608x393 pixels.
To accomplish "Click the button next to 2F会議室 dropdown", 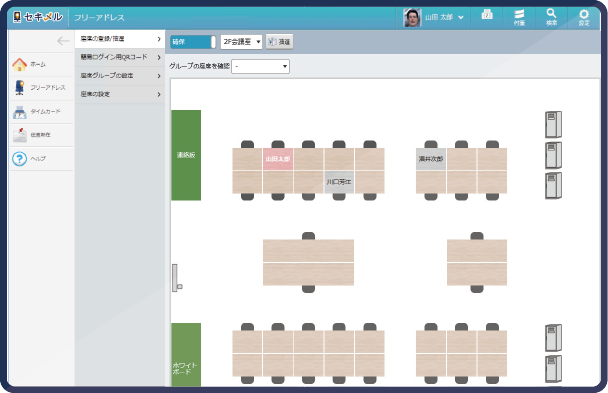I will point(280,42).
